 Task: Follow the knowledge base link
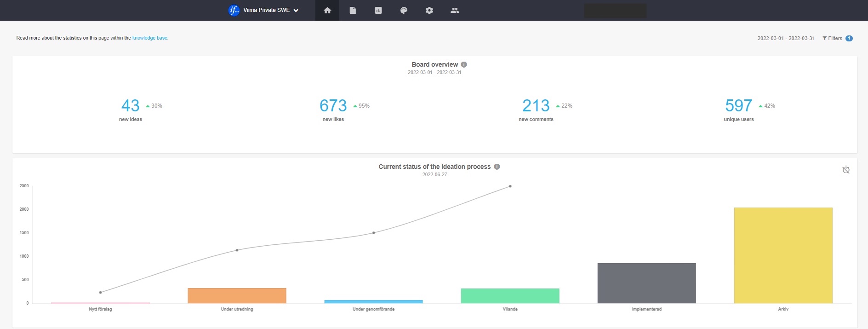coord(150,38)
